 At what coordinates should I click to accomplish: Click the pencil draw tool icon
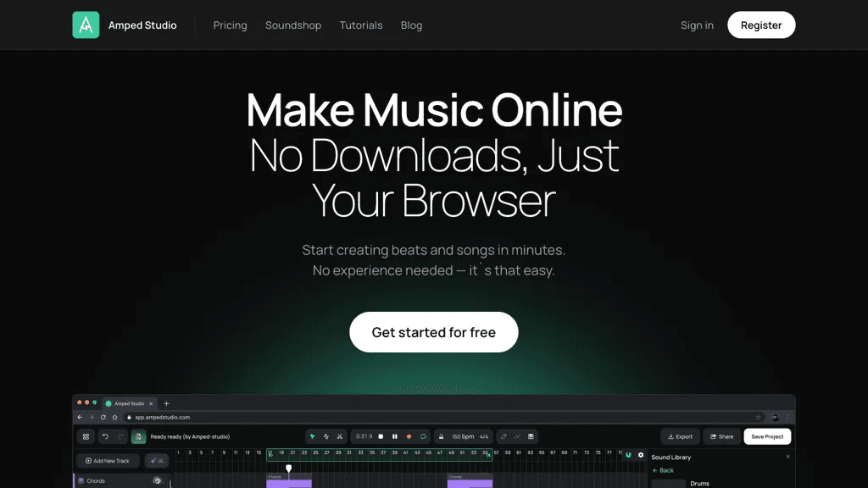504,436
